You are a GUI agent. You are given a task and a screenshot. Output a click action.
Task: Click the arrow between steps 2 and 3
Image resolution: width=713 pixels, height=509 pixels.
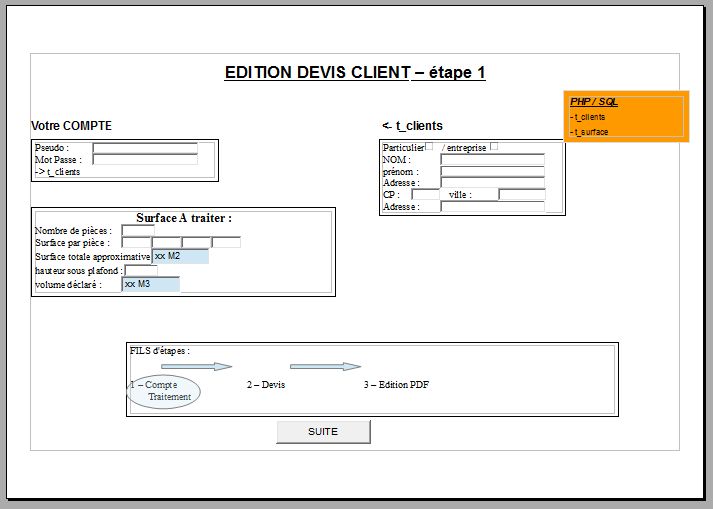(x=326, y=366)
